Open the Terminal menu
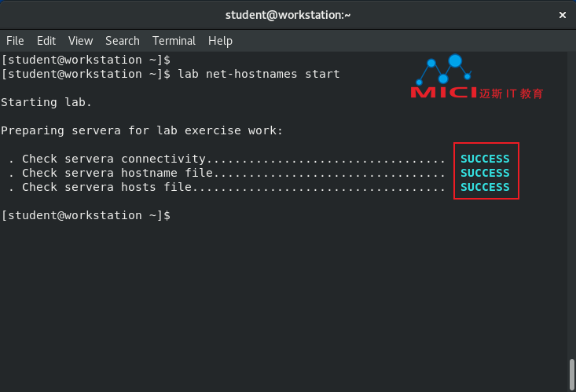The height and width of the screenshot is (392, 576). [x=174, y=41]
